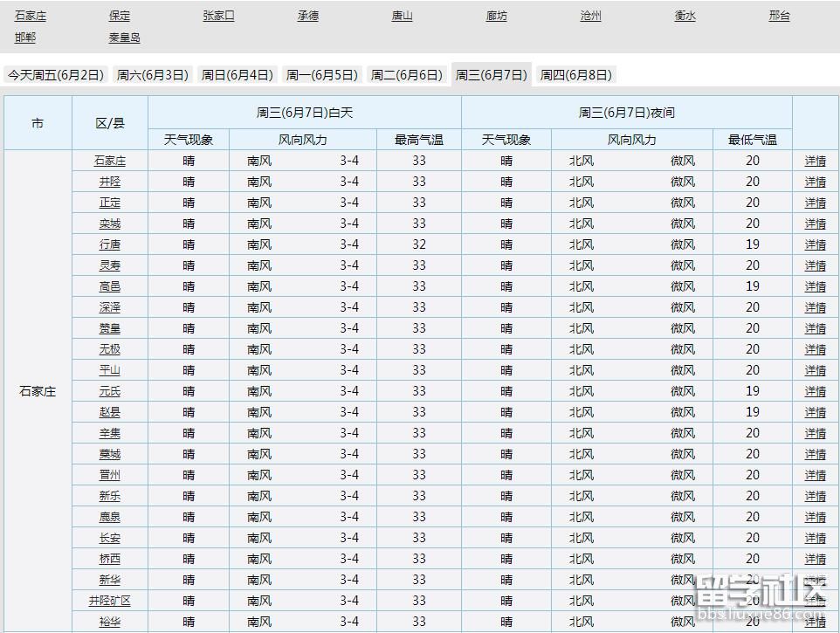Open the 唐山 city weather page
The image size is (840, 633).
(402, 15)
